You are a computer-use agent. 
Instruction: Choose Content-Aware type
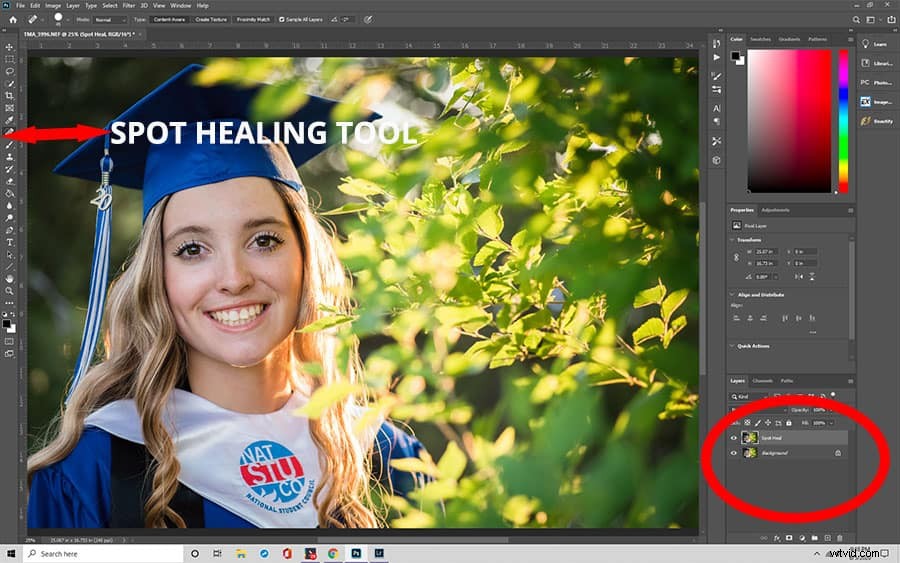click(169, 20)
